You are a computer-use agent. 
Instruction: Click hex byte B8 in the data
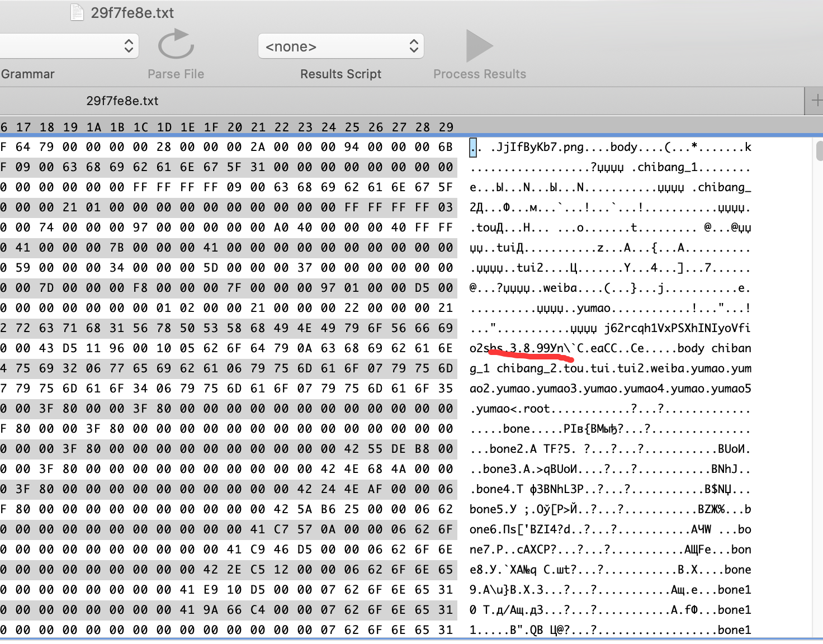tap(423, 449)
